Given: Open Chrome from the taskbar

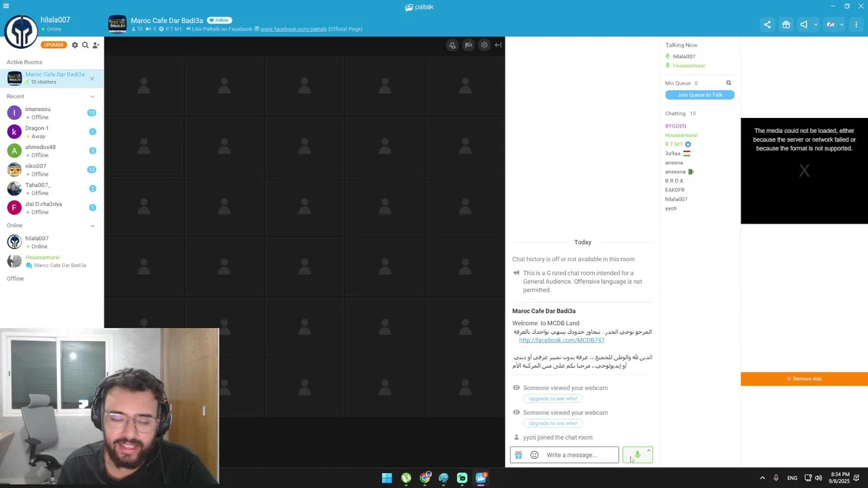Looking at the screenshot, I should (425, 478).
